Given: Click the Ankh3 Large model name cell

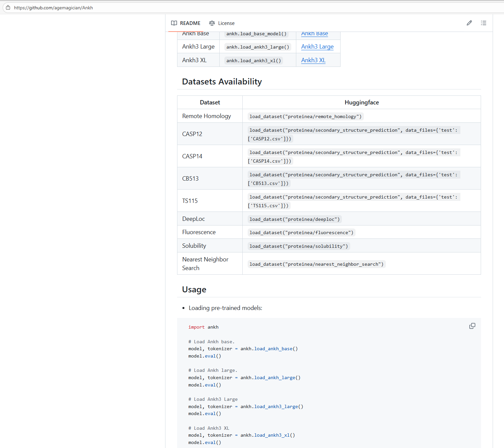Looking at the screenshot, I should (x=198, y=47).
